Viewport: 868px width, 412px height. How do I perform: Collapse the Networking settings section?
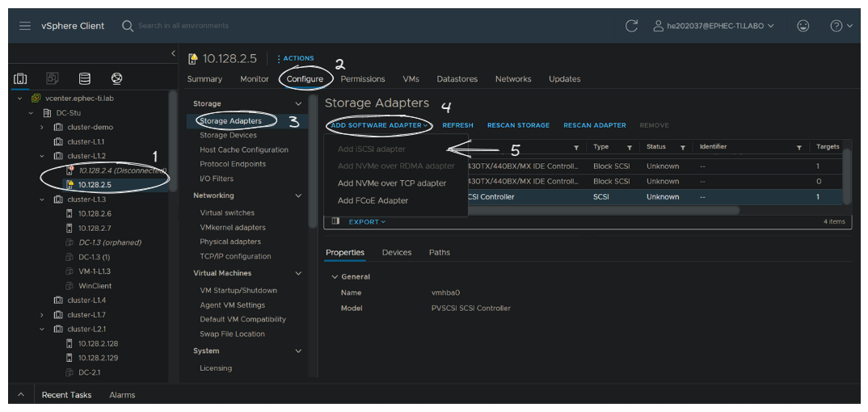point(298,195)
